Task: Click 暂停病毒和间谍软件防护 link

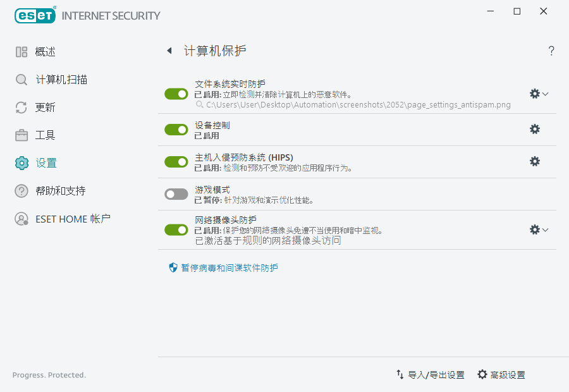Action: tap(229, 268)
